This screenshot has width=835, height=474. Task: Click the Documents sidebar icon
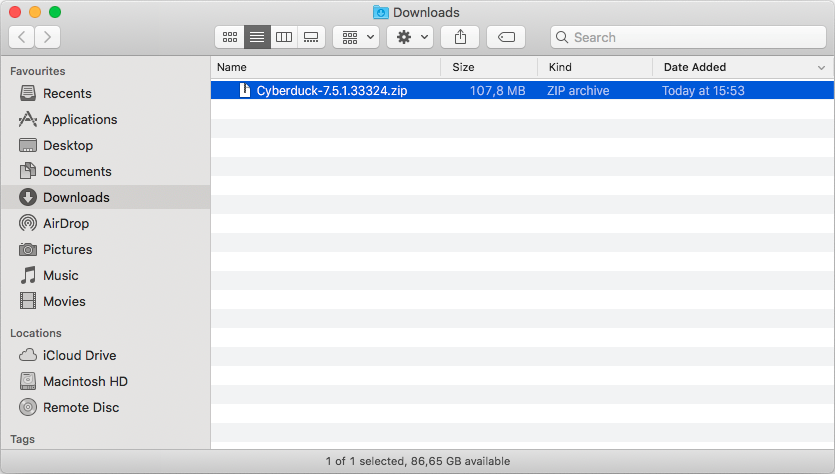coord(28,171)
